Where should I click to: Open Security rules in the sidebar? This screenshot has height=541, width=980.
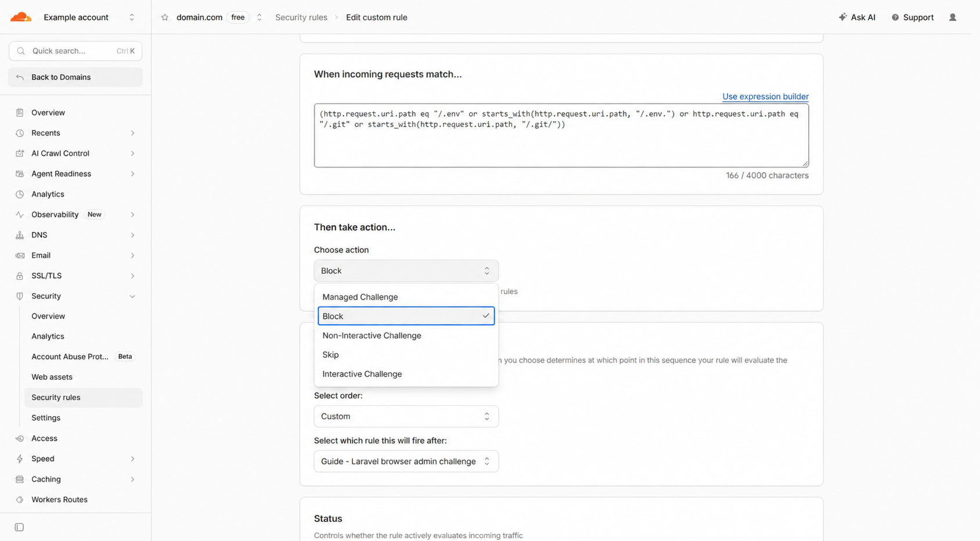pos(83,398)
